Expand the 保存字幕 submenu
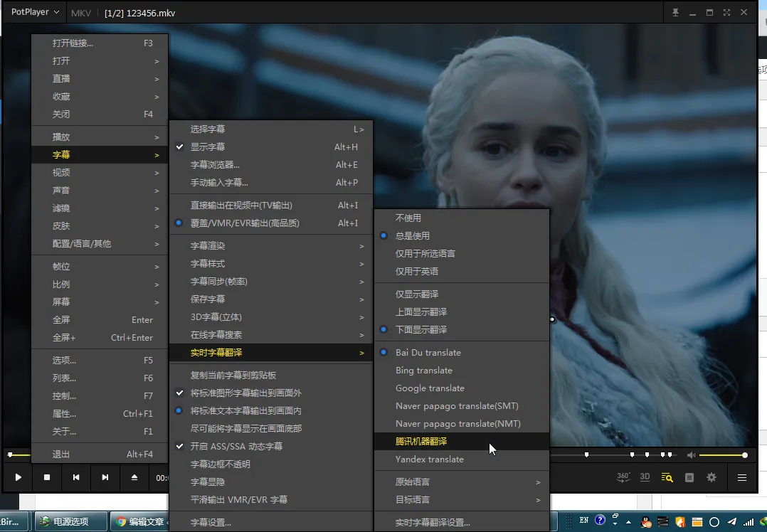 click(271, 299)
